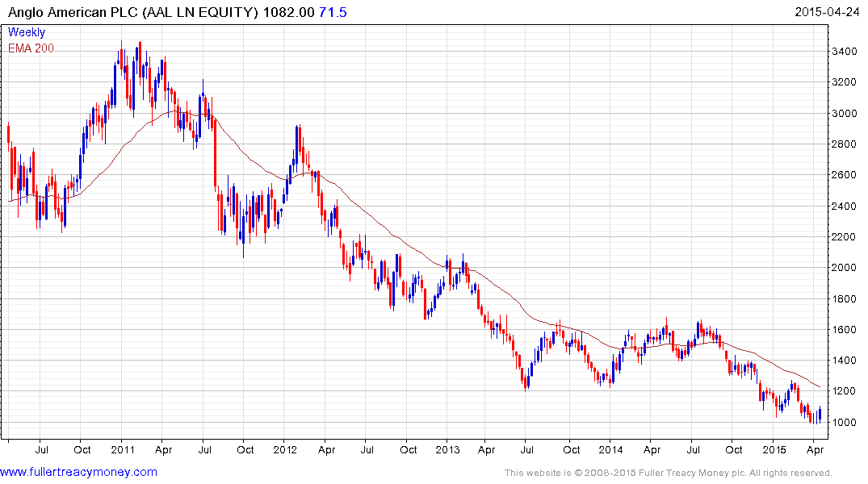Viewport: 868px width, 484px height.
Task: Click the 3400 price axis label
Action: (x=845, y=52)
